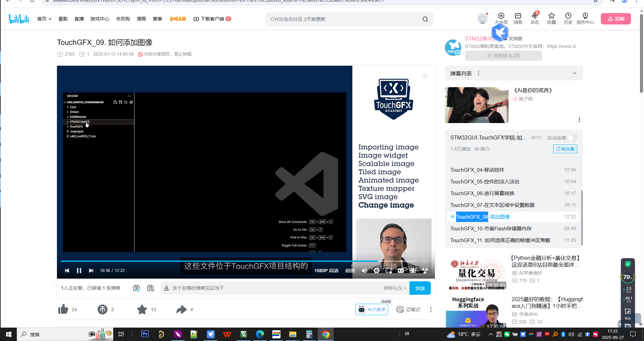The width and height of the screenshot is (644, 341).
Task: Open the 1080P quality selector
Action: pyautogui.click(x=326, y=271)
